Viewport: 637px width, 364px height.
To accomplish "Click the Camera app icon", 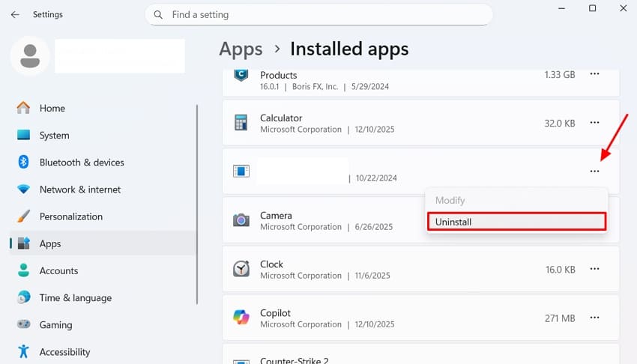I will pos(241,220).
